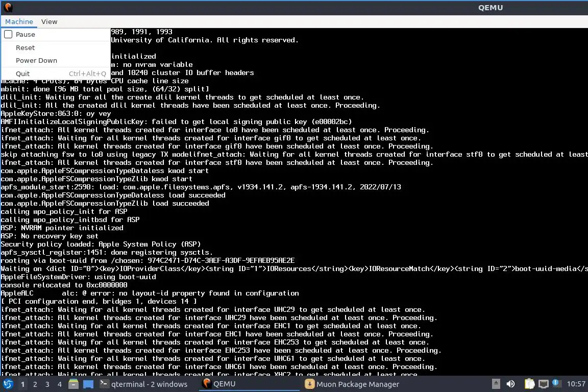
Task: Click the show desktop taskbar icon
Action: tap(88, 384)
